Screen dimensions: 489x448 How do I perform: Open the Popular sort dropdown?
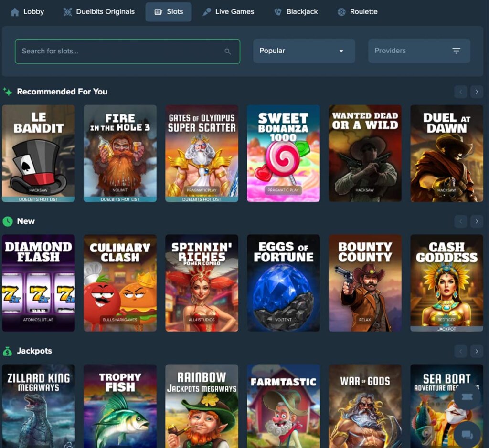[304, 51]
